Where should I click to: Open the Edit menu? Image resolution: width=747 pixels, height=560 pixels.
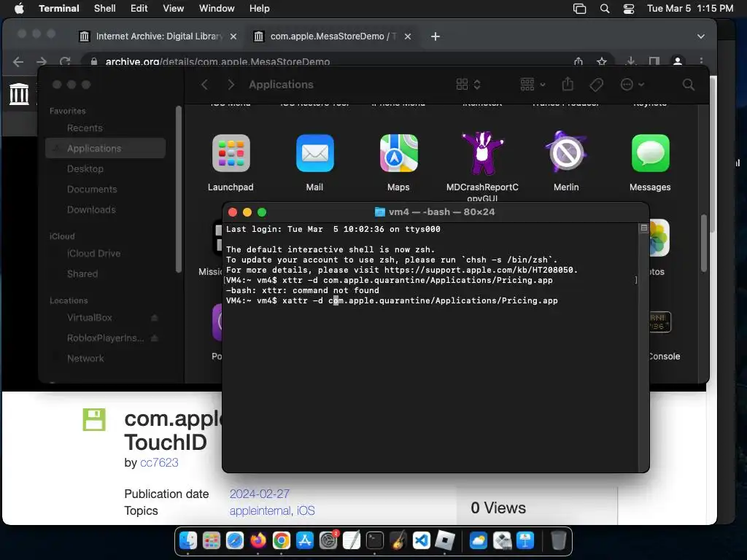[139, 9]
